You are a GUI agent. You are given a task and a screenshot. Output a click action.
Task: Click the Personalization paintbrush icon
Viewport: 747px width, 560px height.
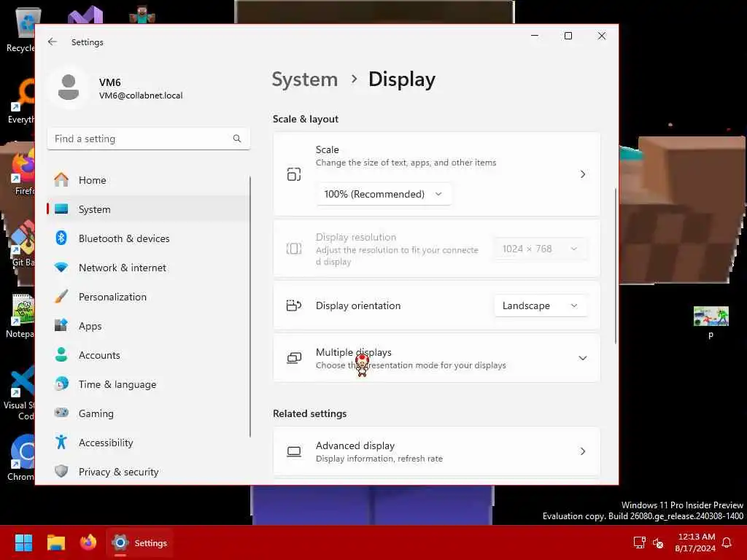click(61, 296)
